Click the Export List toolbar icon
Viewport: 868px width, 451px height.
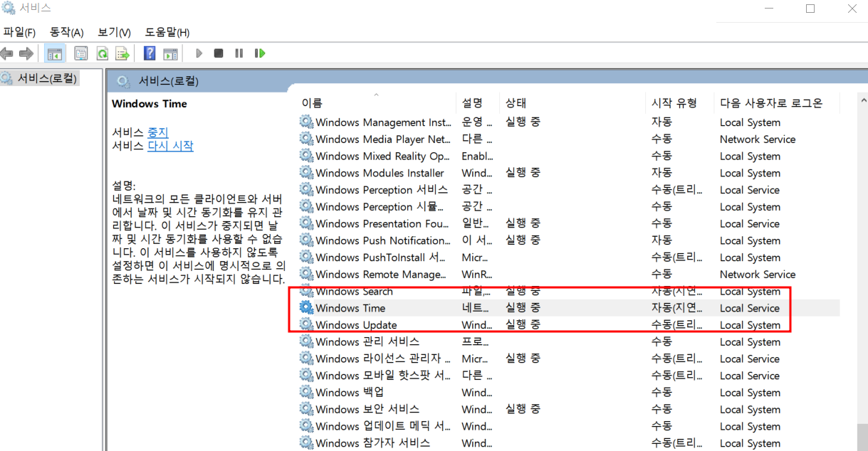(122, 53)
